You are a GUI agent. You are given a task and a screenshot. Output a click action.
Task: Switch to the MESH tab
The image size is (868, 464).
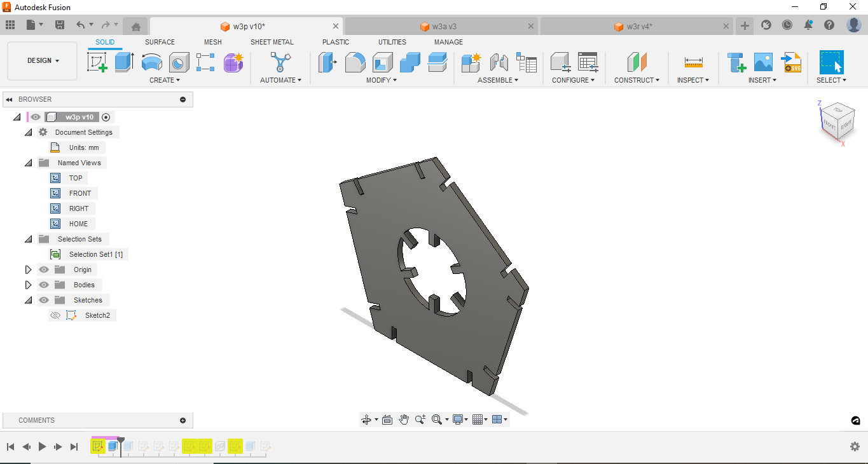[213, 42]
